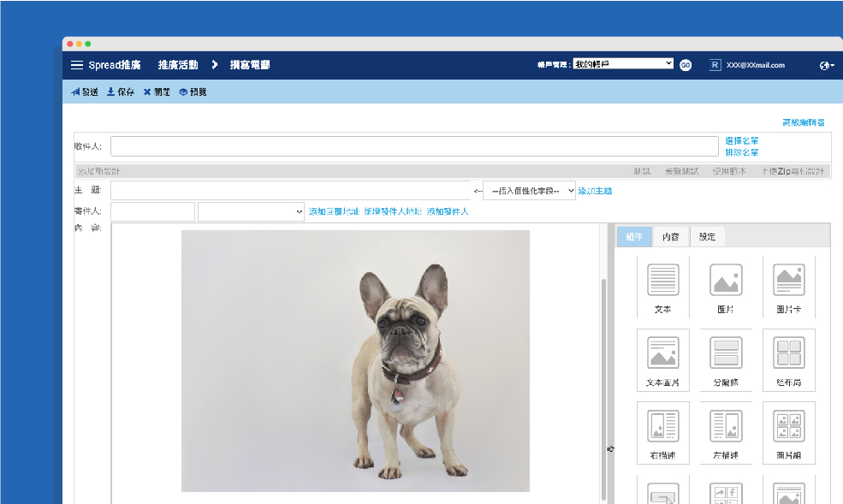Viewport: 843px width, 504px height.
Task: Click the email editor vertical scrollbar
Action: [x=603, y=389]
